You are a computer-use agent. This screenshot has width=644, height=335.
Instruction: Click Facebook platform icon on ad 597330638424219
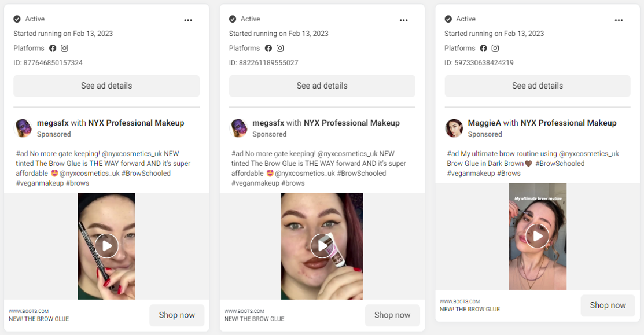click(483, 48)
